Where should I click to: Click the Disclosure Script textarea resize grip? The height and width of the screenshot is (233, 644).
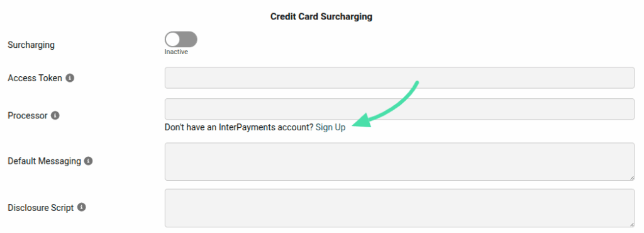pyautogui.click(x=631, y=224)
